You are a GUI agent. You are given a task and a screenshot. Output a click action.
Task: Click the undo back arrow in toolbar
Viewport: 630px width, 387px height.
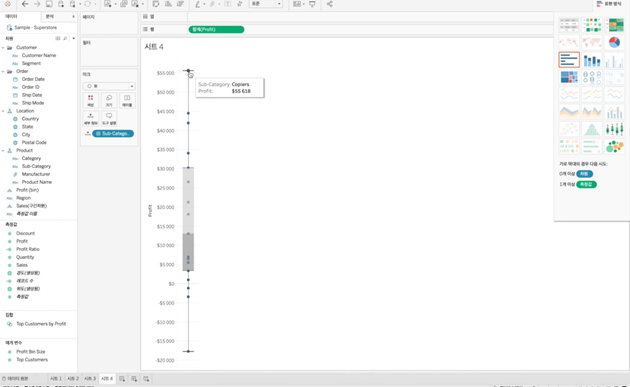tap(25, 4)
